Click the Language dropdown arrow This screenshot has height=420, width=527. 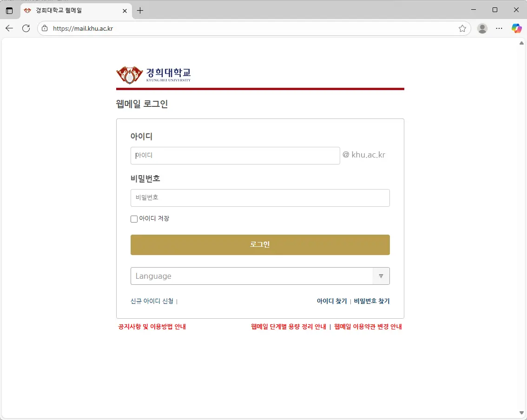[381, 276]
